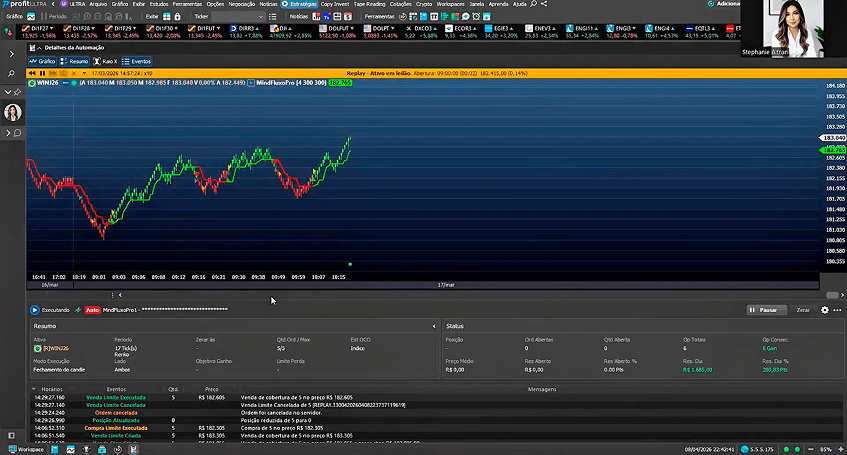Open the DI1FUT ticker dropdown
Viewport: 847px width, 455px height.
[218, 28]
